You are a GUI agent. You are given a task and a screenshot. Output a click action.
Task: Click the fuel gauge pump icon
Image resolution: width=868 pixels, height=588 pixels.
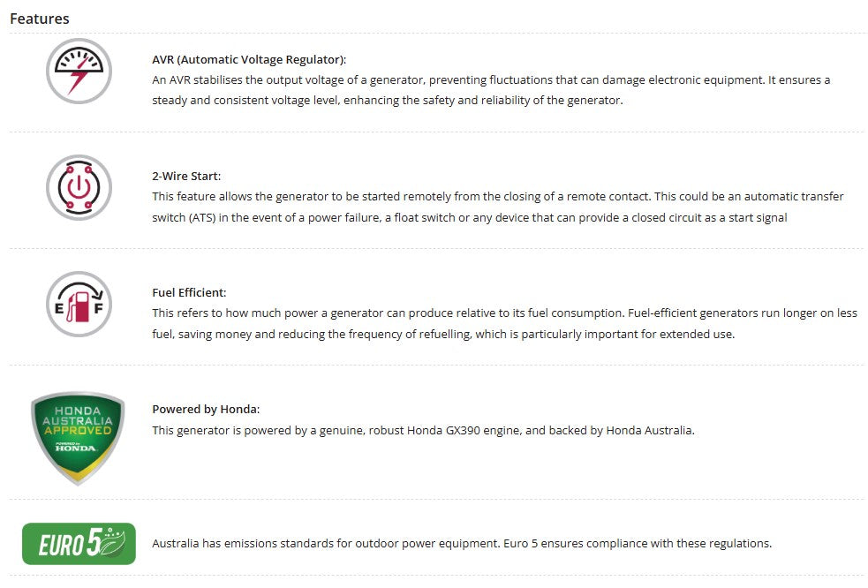[79, 305]
